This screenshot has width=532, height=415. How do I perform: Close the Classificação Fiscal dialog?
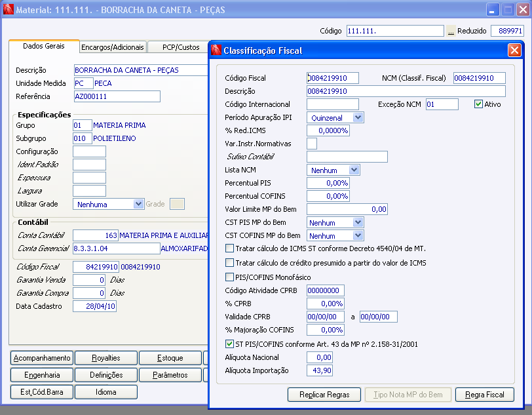(x=514, y=50)
